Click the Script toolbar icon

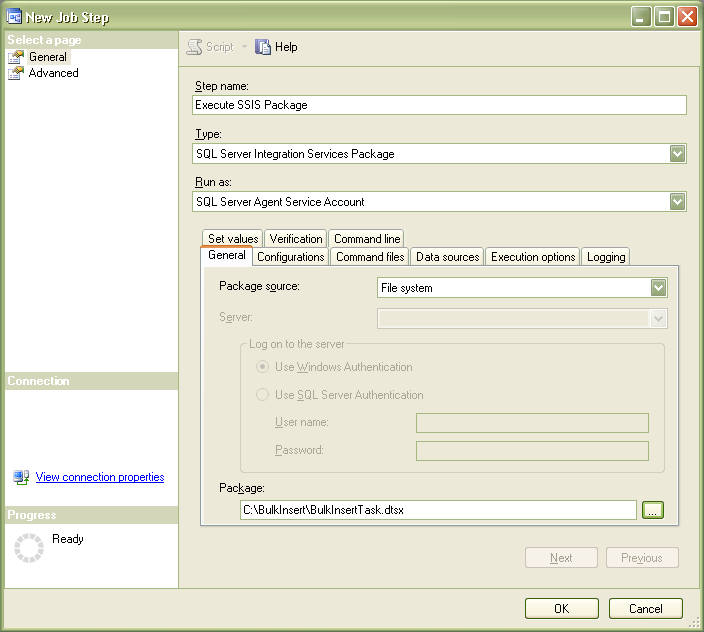(194, 47)
